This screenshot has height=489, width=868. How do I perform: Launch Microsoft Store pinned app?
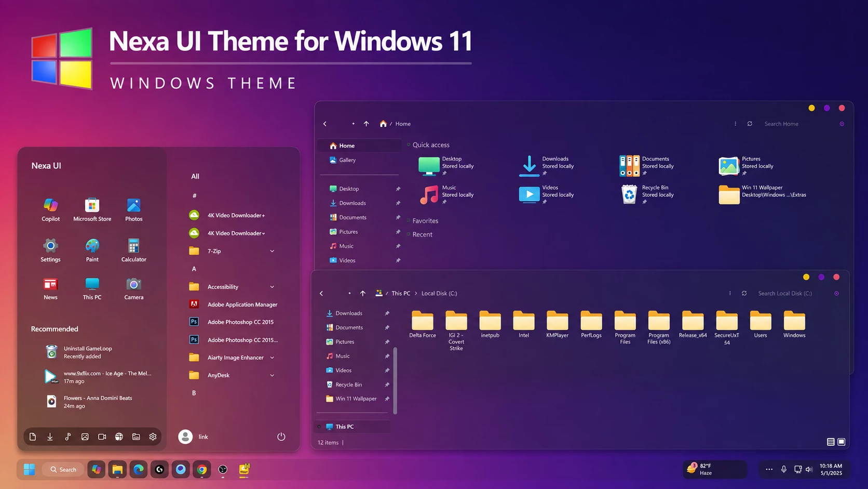click(x=92, y=209)
